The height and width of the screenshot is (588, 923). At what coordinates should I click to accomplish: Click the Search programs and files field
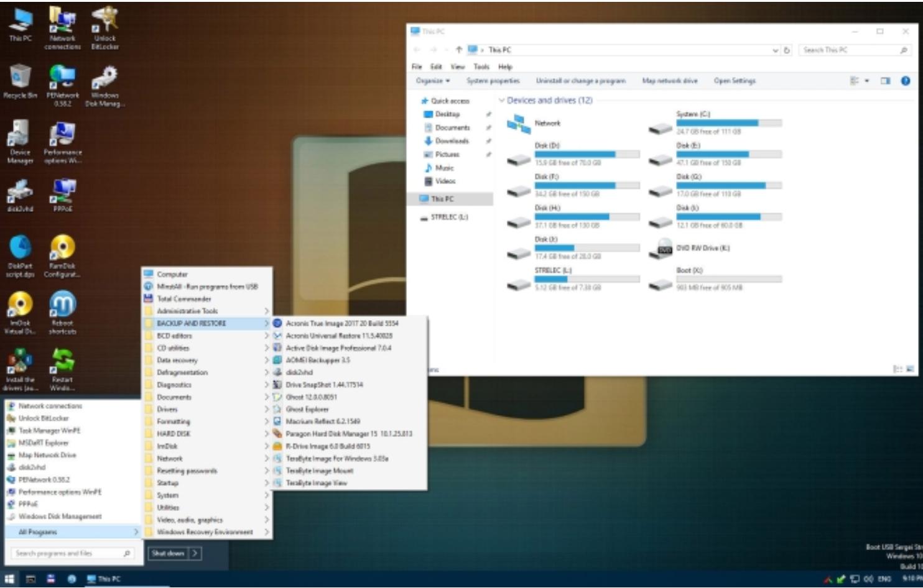pyautogui.click(x=68, y=553)
